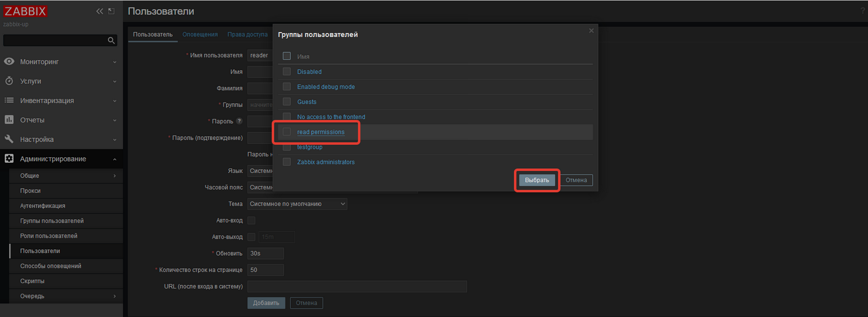Click the Monitoring eye icon

[9, 61]
